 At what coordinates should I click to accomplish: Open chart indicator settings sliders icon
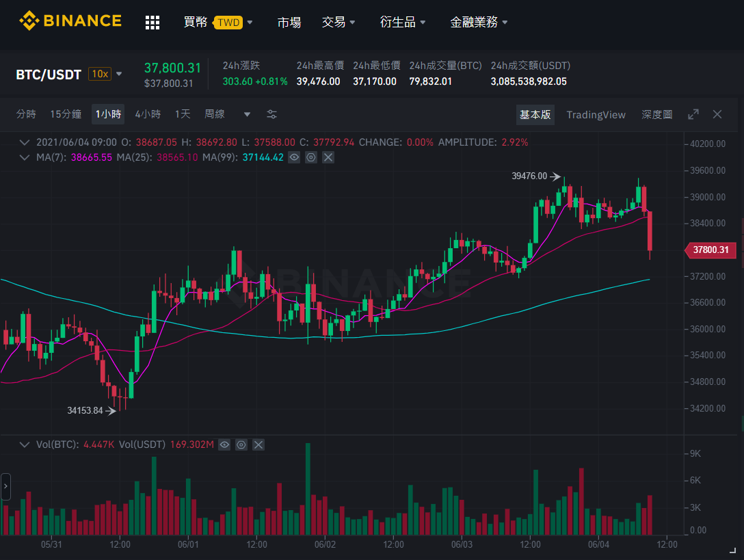coord(272,114)
